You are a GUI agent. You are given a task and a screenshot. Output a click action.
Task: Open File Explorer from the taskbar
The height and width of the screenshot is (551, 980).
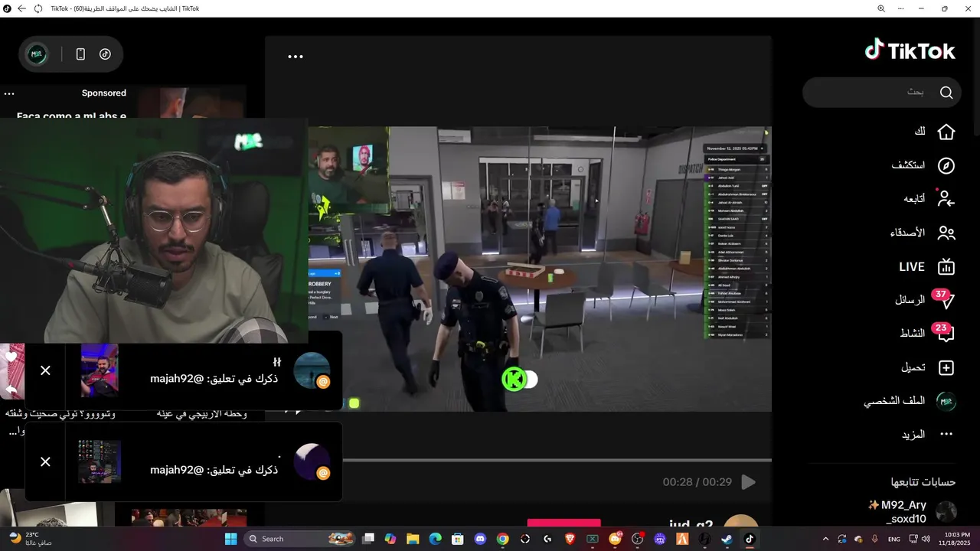coord(413,539)
